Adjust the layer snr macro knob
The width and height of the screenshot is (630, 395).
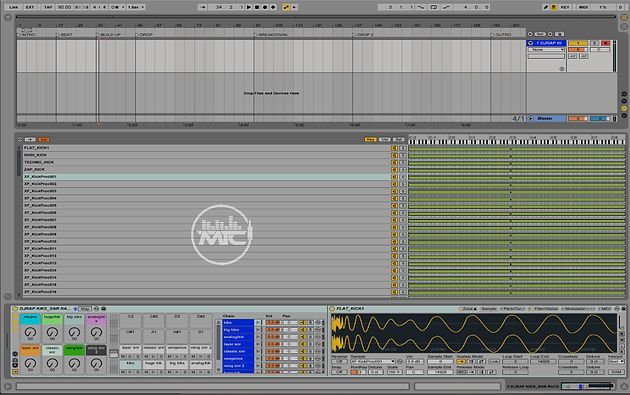pyautogui.click(x=30, y=364)
